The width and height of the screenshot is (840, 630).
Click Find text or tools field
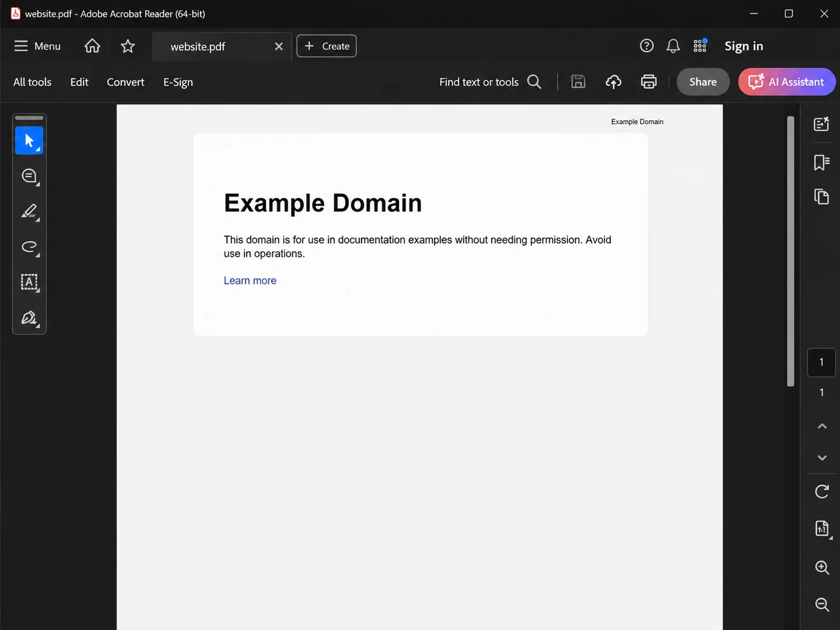[479, 82]
